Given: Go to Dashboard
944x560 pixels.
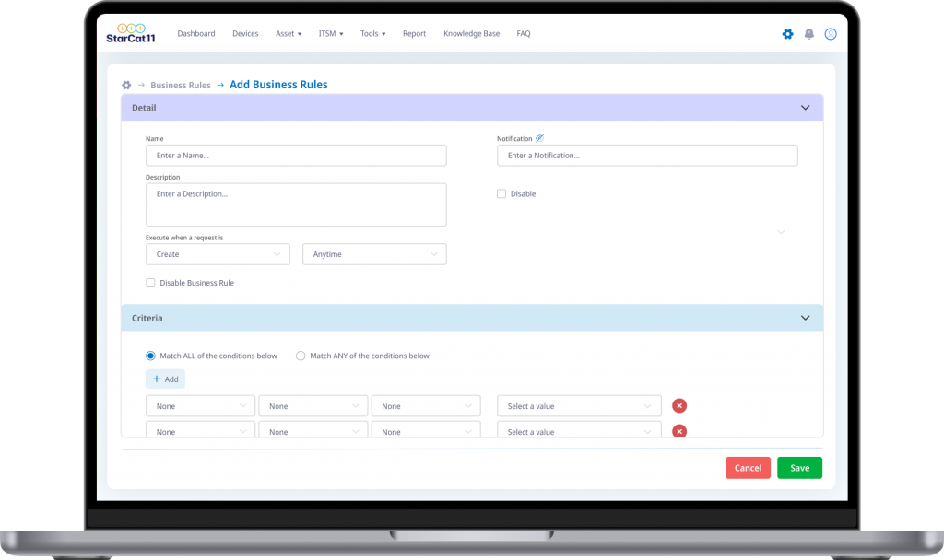Looking at the screenshot, I should click(196, 34).
